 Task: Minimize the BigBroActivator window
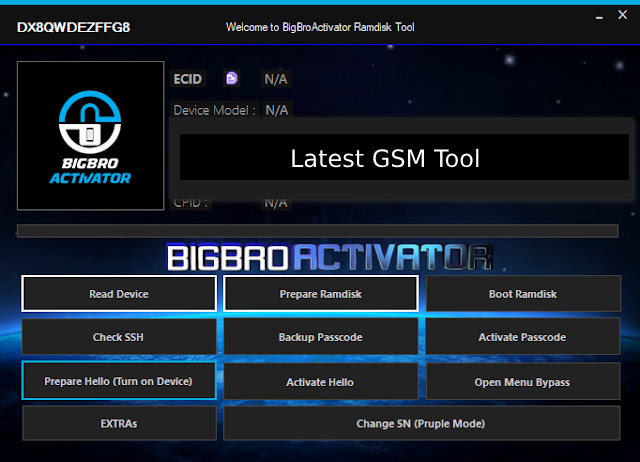tap(599, 17)
